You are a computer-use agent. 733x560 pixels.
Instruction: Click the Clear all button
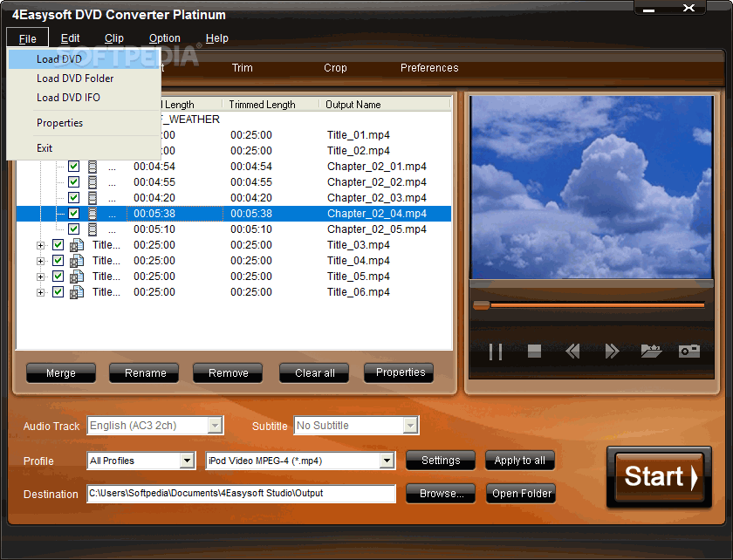(x=314, y=373)
